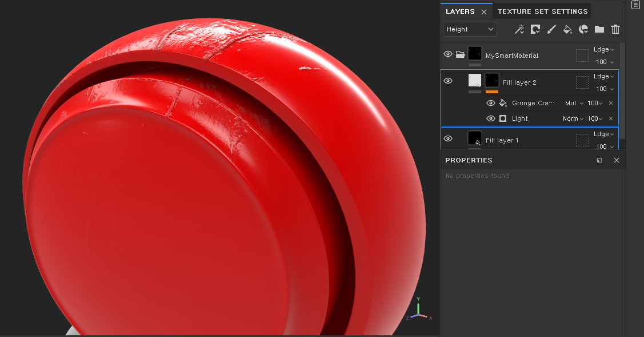
Task: Toggle visibility of Light effect
Action: (490, 118)
